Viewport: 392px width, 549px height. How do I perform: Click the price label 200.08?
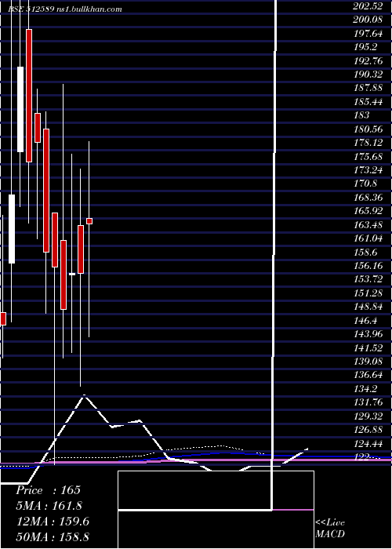point(368,20)
